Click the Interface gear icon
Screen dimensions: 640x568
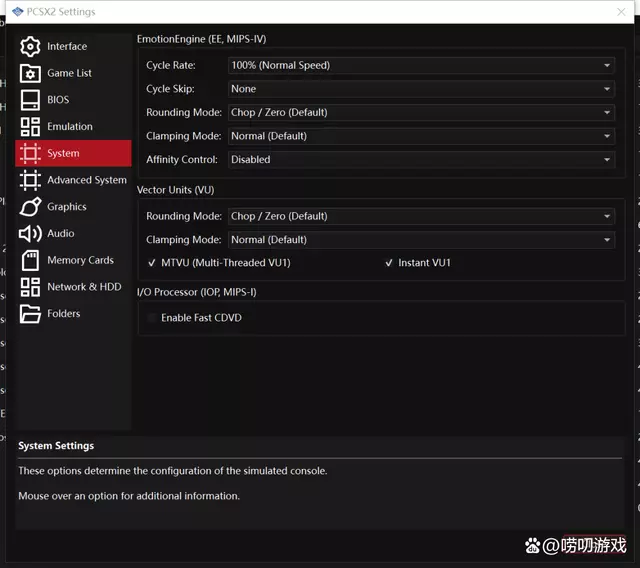pyautogui.click(x=30, y=47)
